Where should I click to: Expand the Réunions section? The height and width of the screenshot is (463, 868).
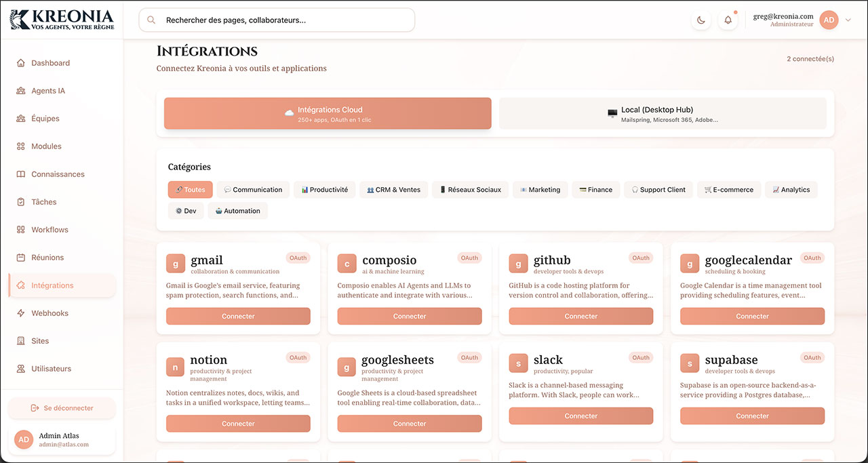tap(47, 257)
